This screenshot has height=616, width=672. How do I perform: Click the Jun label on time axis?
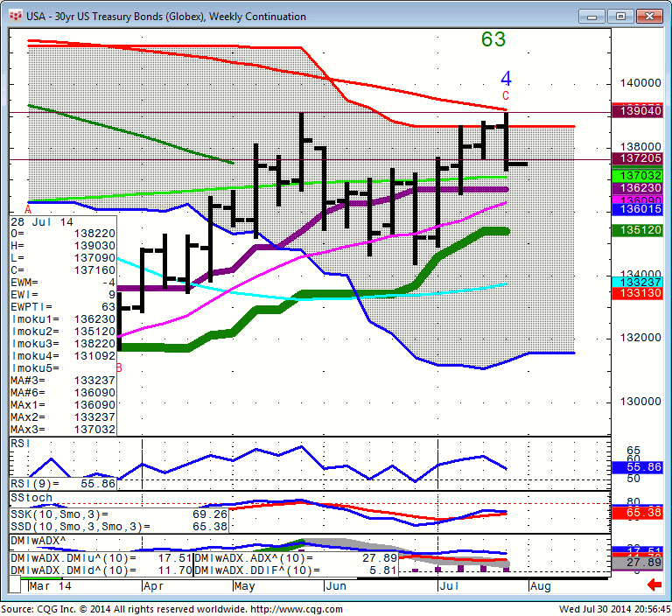click(x=336, y=586)
